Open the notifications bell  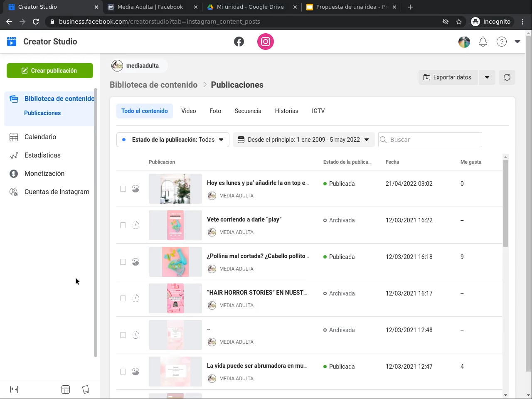click(x=483, y=42)
